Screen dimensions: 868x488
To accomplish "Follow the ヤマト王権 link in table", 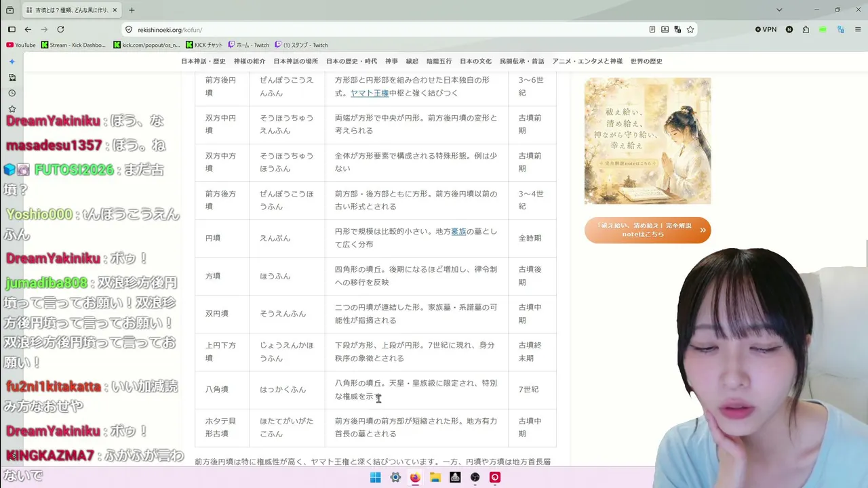I will point(370,93).
